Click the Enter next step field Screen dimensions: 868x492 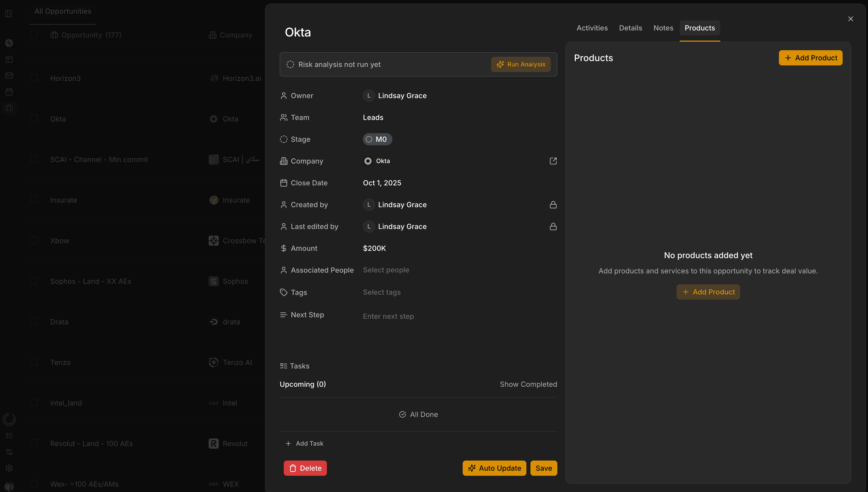388,316
